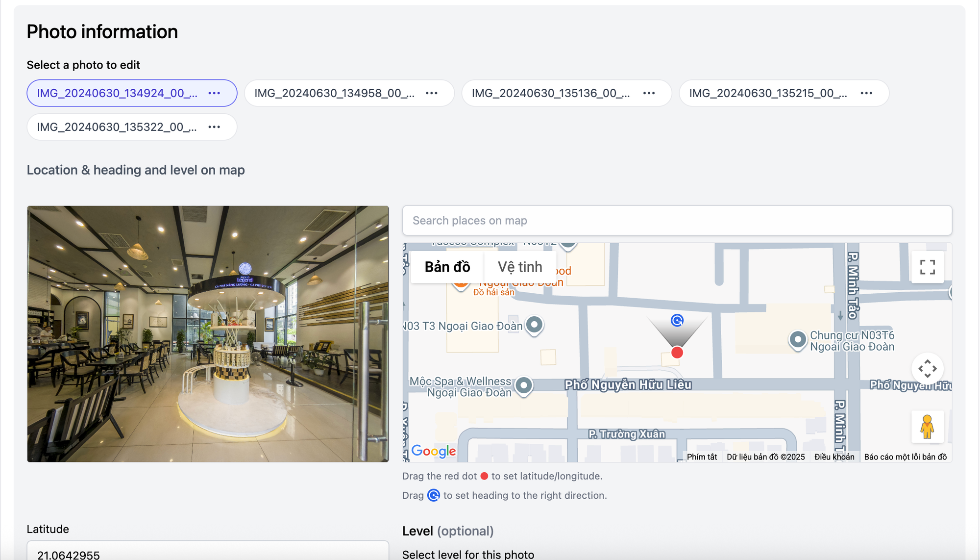The height and width of the screenshot is (560, 980).
Task: Open options menu for IMG_20240630_135136 photo
Action: 649,93
